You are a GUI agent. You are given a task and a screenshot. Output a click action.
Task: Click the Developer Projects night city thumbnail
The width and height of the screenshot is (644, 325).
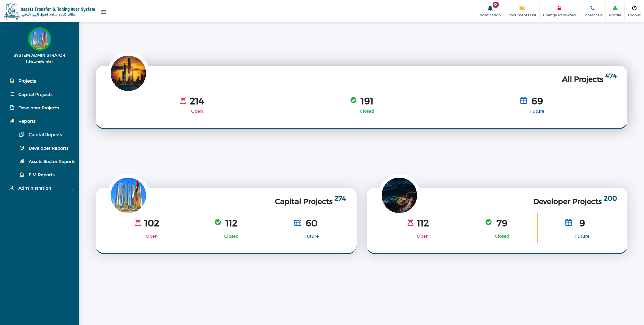click(x=399, y=195)
